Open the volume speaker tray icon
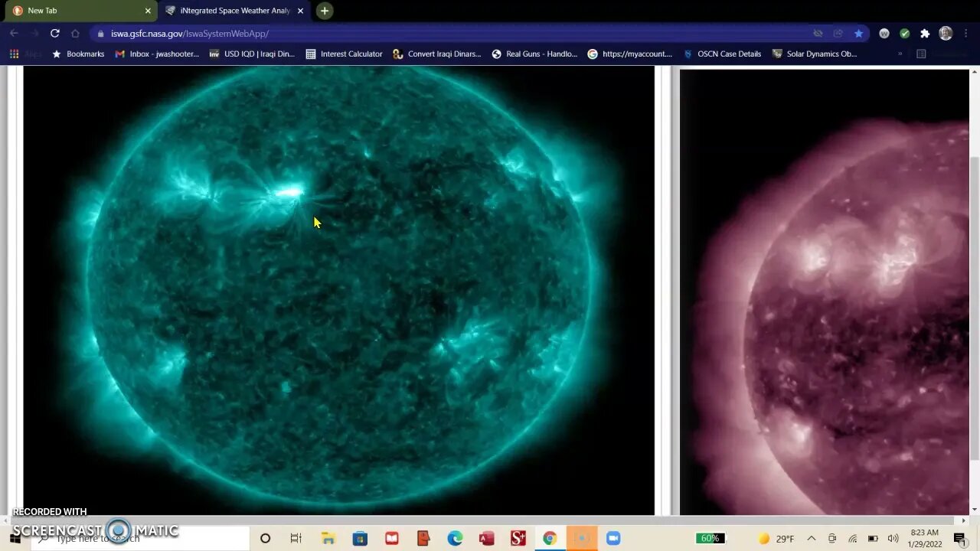The image size is (980, 551). click(x=893, y=539)
